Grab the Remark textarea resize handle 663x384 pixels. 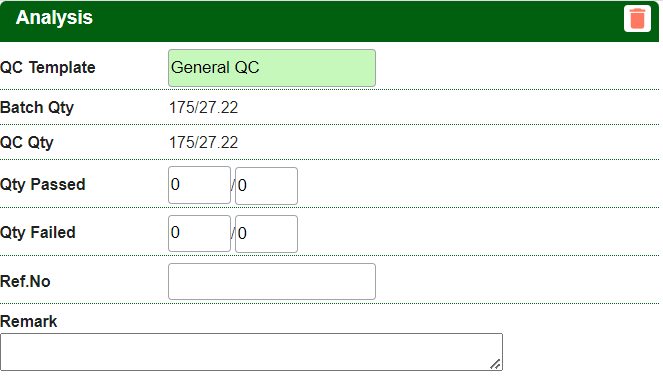click(495, 364)
